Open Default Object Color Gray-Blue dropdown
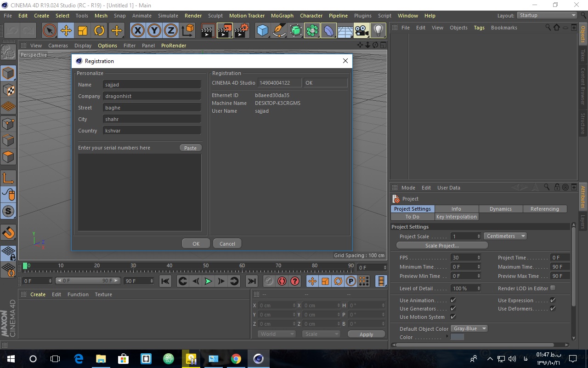588x368 pixels. (469, 328)
